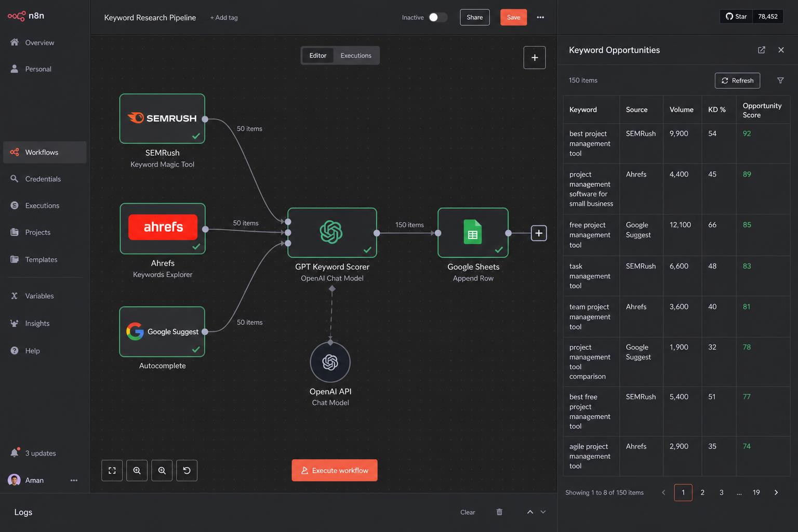
Task: Select the OpenAI API Chat Model sub-node
Action: click(x=330, y=362)
